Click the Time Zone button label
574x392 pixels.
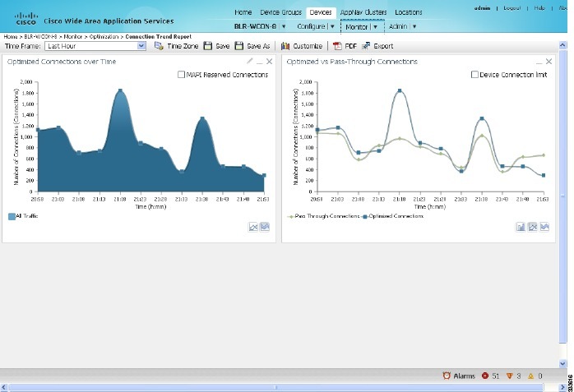click(x=183, y=46)
